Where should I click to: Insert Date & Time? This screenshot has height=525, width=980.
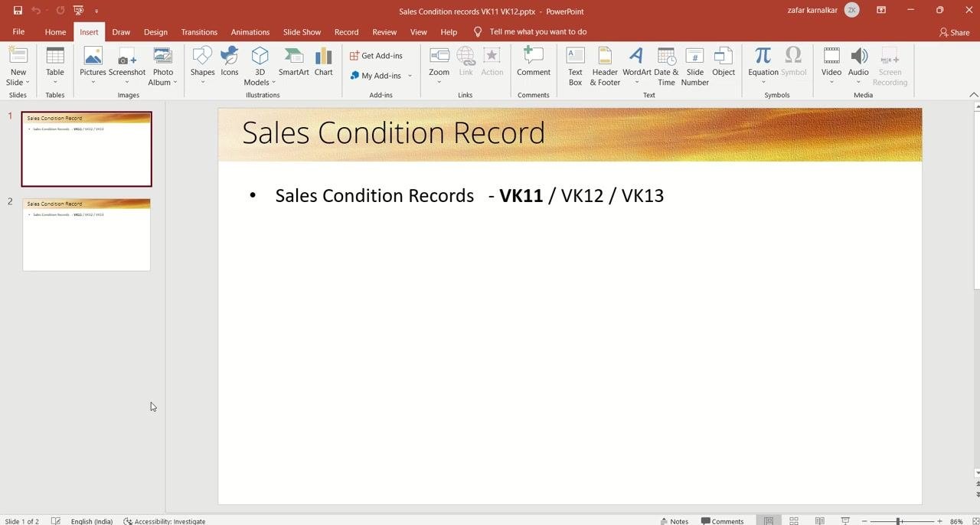[666, 66]
